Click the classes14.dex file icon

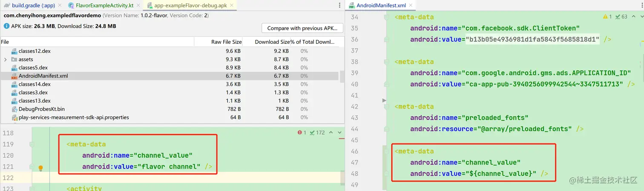tap(14, 84)
